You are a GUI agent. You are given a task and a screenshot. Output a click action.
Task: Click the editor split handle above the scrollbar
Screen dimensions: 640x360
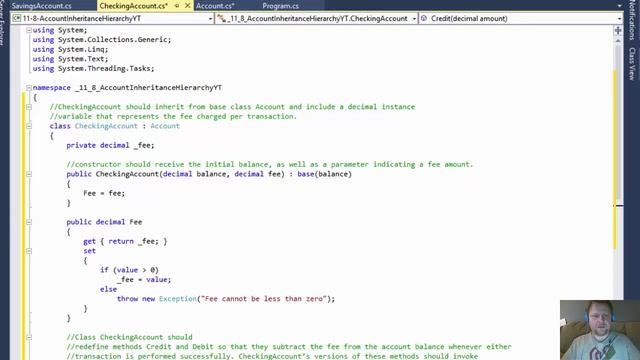pos(618,30)
